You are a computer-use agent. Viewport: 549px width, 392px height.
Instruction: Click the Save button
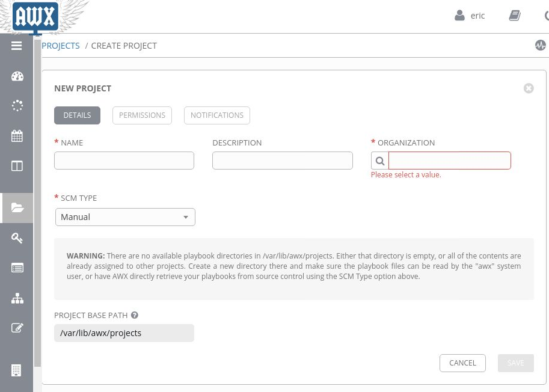pyautogui.click(x=515, y=363)
